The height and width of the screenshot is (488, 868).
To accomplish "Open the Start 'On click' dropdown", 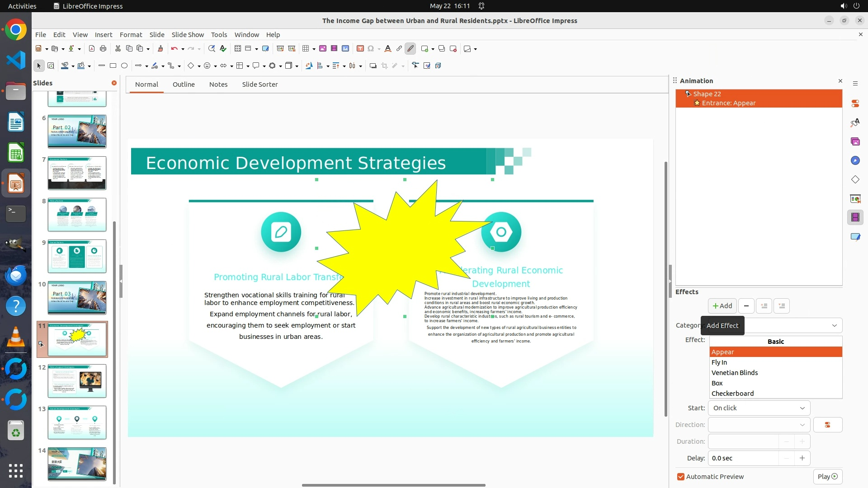I will (759, 408).
